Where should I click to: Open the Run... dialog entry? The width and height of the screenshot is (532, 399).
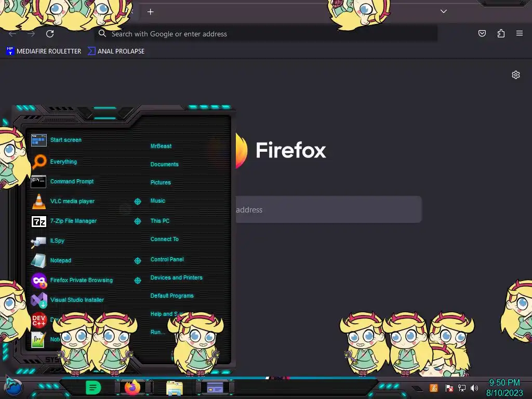click(157, 332)
